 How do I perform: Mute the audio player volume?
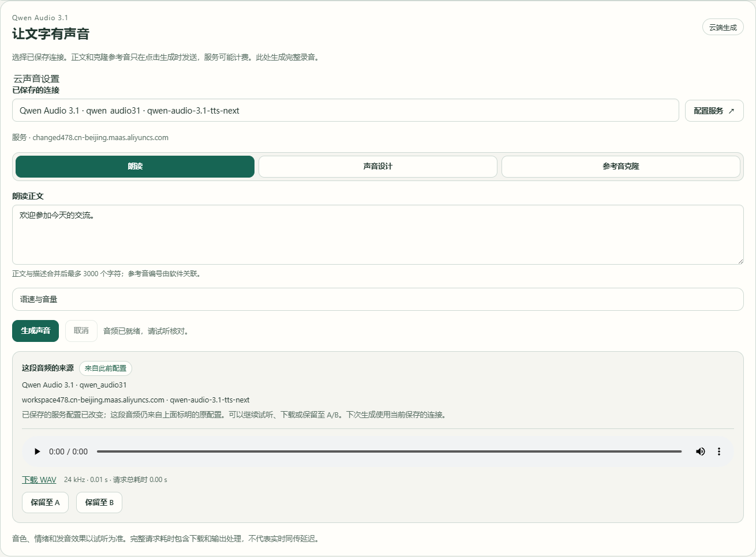[x=701, y=451]
